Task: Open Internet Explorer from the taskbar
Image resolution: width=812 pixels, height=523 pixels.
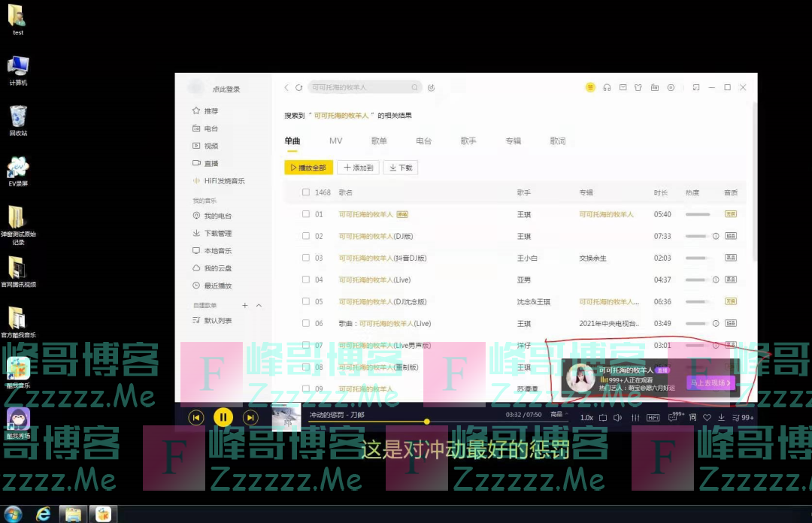Action: (x=43, y=514)
